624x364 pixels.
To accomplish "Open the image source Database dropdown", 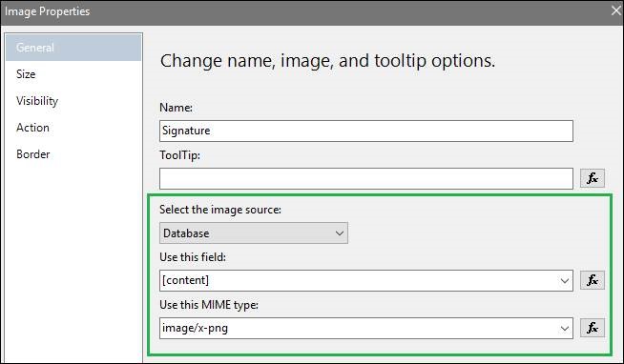I will tap(254, 233).
